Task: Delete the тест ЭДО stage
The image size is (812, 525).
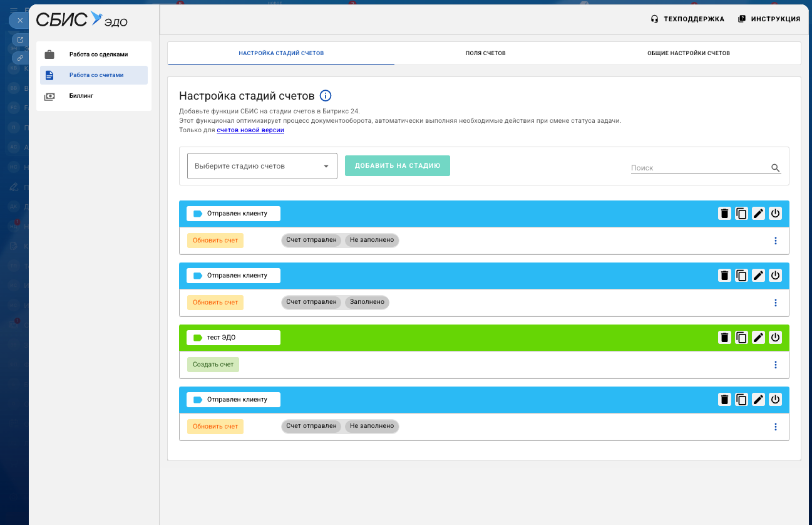Action: click(x=724, y=338)
